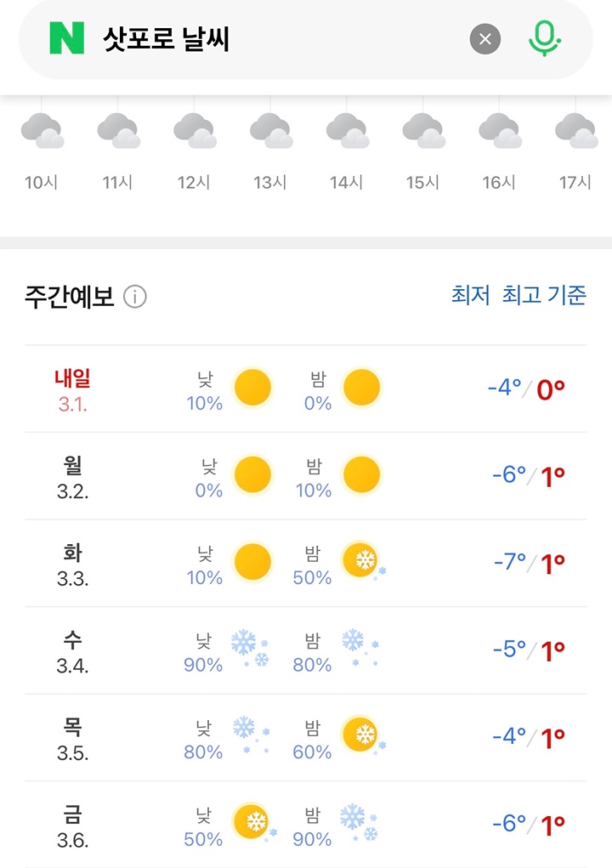Screen dimensions: 612x868
Task: Tap the daytime sun icon for 내일 3.1.
Action: [x=252, y=388]
